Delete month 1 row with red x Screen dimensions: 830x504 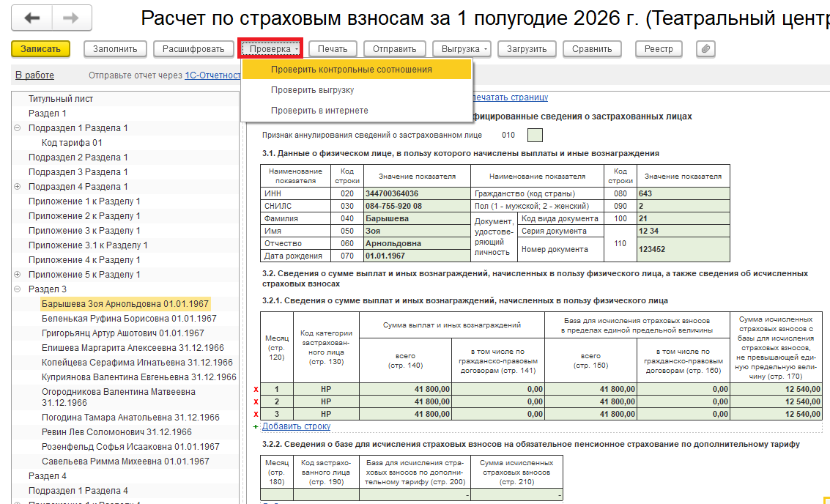click(256, 389)
